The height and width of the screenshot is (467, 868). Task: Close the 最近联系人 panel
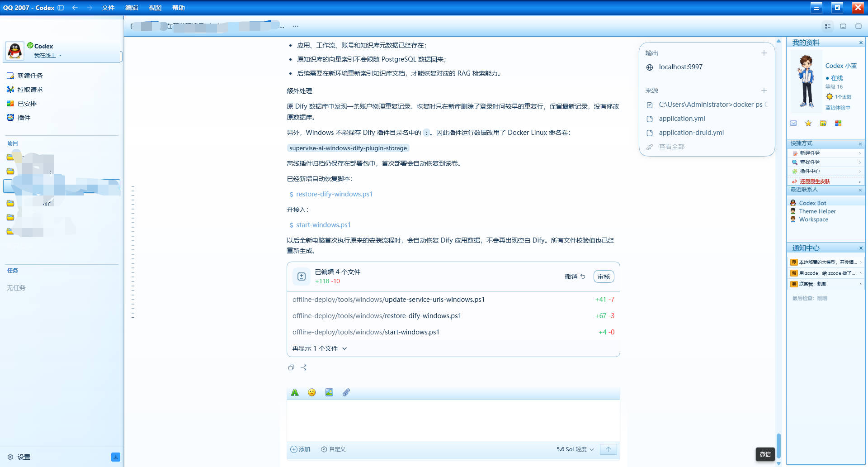coord(860,190)
